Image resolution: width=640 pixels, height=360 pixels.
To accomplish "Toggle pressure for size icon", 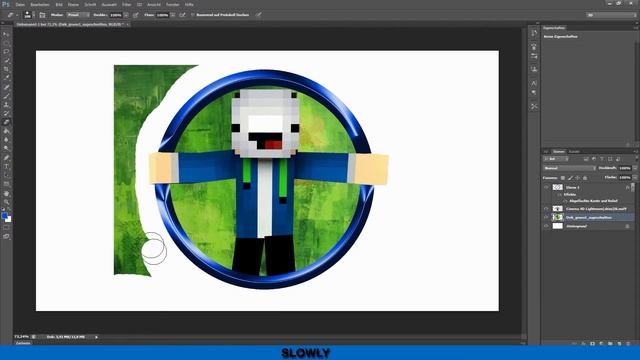I will click(x=259, y=15).
